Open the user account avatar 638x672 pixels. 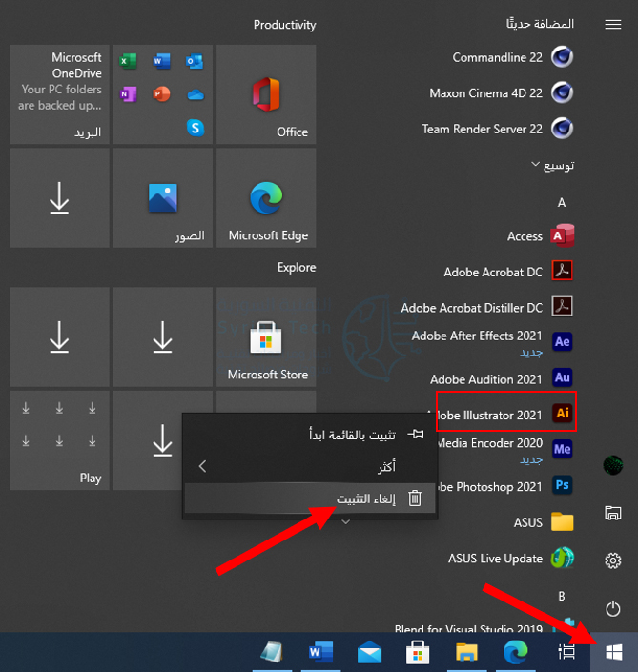coord(613,465)
